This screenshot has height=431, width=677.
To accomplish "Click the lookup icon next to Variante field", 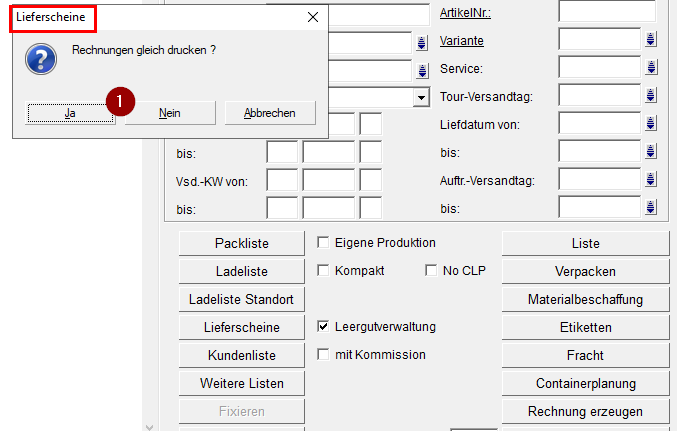I will coord(651,40).
